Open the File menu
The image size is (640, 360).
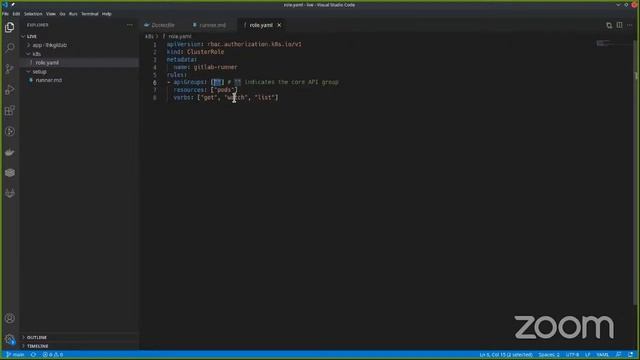tap(5, 14)
